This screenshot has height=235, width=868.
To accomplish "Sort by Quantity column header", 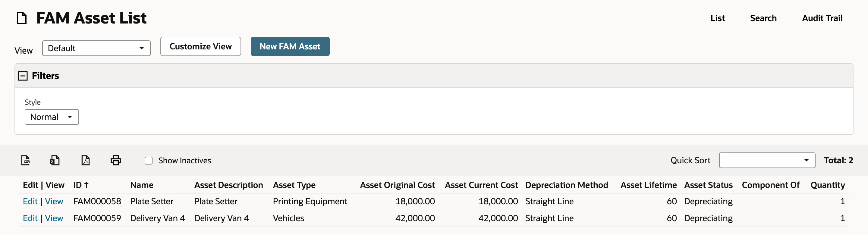I will point(828,185).
